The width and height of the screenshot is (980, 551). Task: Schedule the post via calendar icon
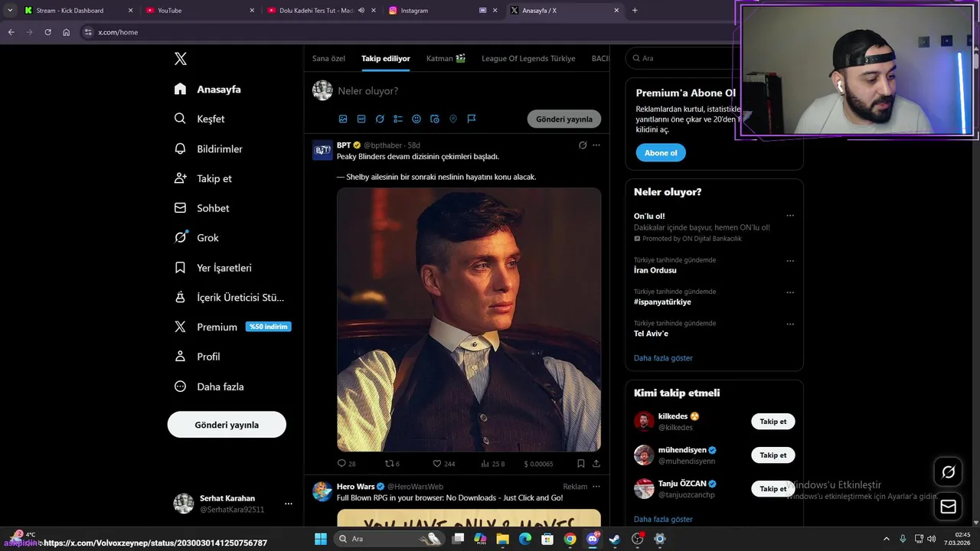pos(435,119)
